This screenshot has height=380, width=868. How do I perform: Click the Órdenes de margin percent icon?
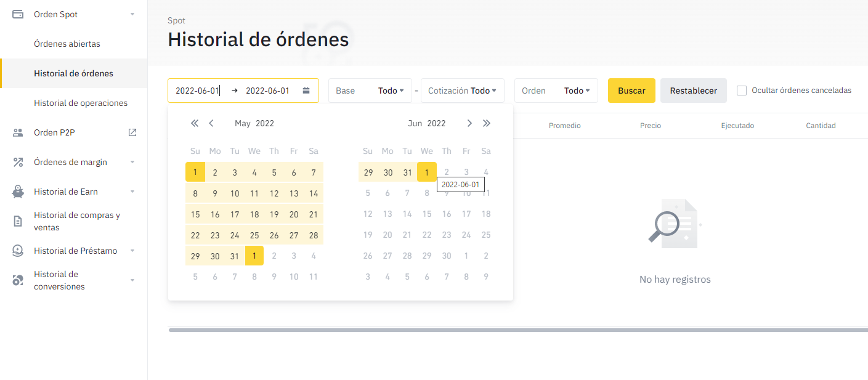[18, 162]
